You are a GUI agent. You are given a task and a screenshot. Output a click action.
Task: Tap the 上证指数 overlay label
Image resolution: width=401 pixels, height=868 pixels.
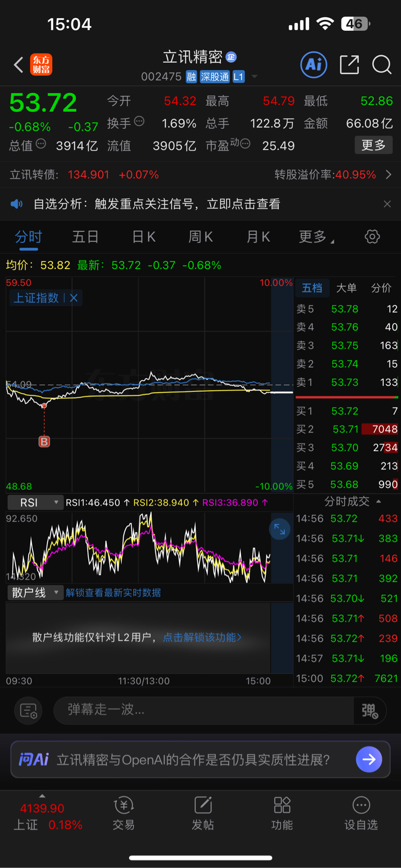[x=36, y=298]
